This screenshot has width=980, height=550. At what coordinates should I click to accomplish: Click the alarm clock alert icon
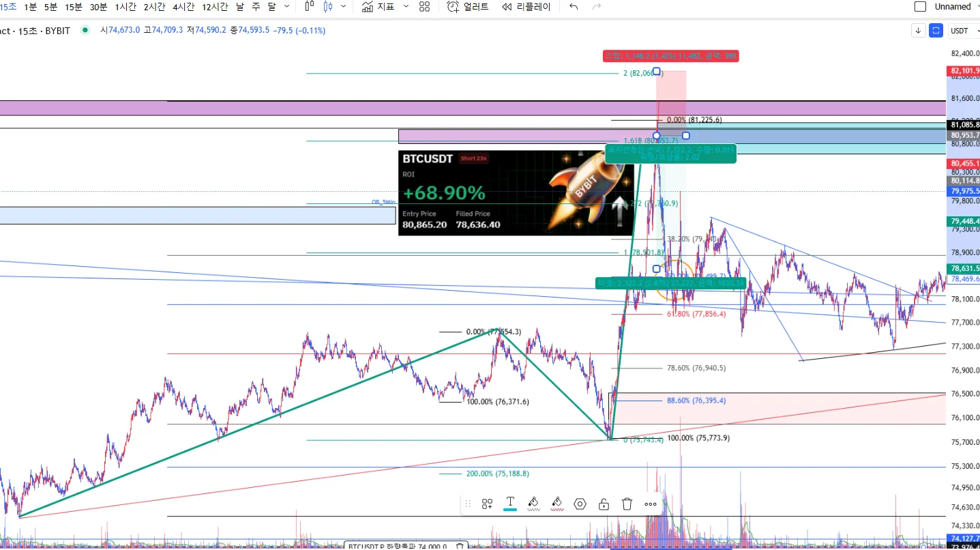(x=453, y=7)
